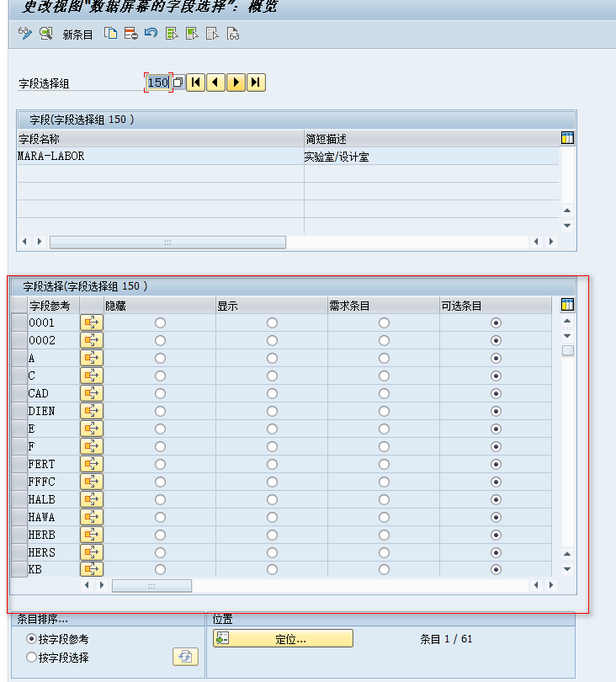Screen dimensions: 616x682
Task: Set row 0001 to 隐藏
Action: coord(161,322)
